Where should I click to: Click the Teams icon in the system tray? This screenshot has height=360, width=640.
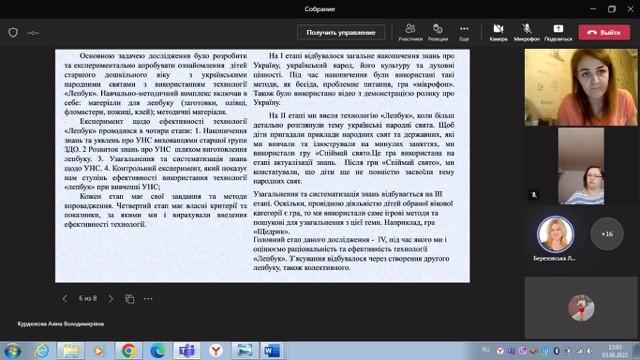pos(511,351)
